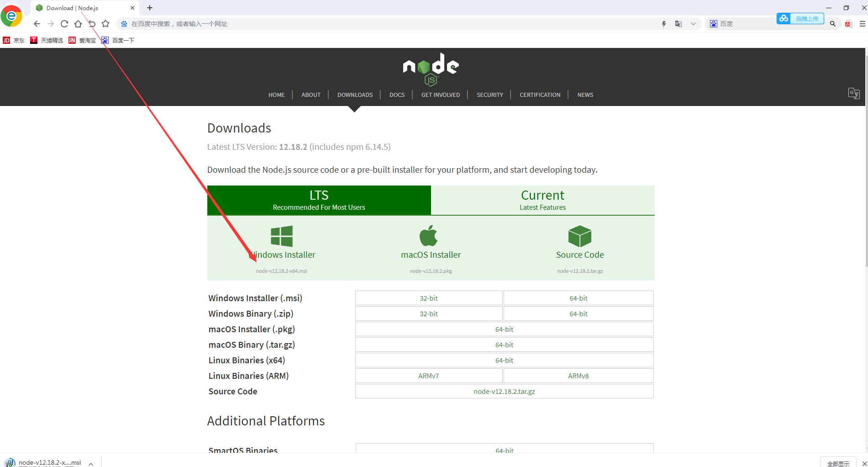Click the lightning speed-mode icon in address bar
Screen dimensions: 868x467
pyautogui.click(x=664, y=24)
